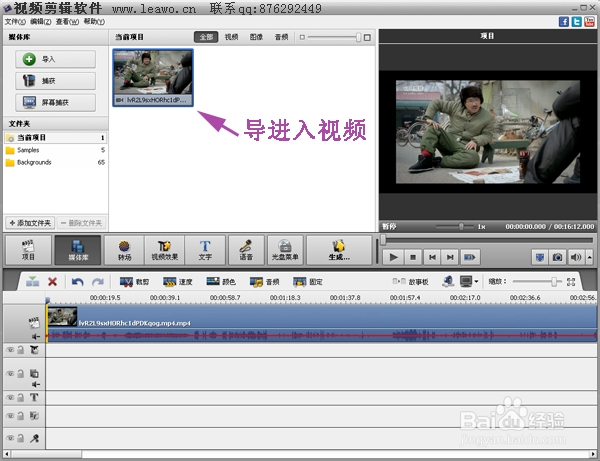Open the 颜色 color tool

tap(221, 282)
